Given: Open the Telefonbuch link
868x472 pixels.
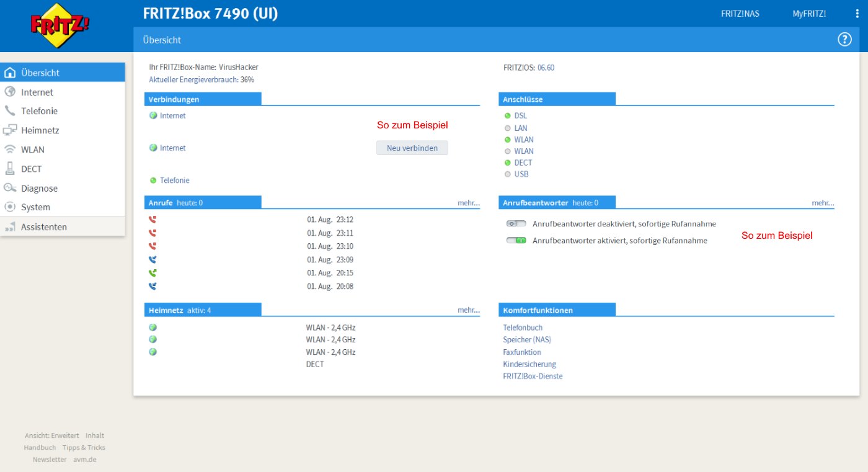Looking at the screenshot, I should (x=523, y=327).
